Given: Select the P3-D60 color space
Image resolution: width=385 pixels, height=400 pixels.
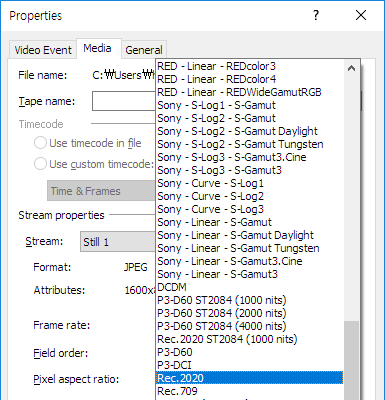Looking at the screenshot, I should pyautogui.click(x=249, y=352).
